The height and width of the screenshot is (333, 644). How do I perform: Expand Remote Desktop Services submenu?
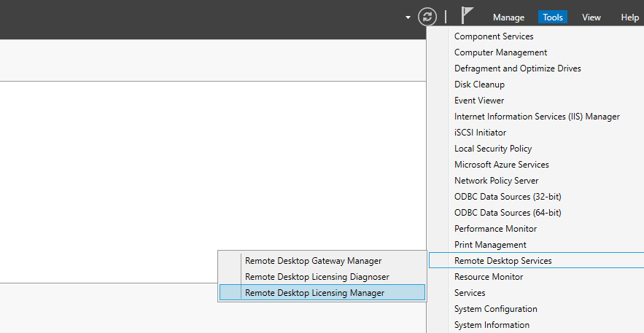536,260
